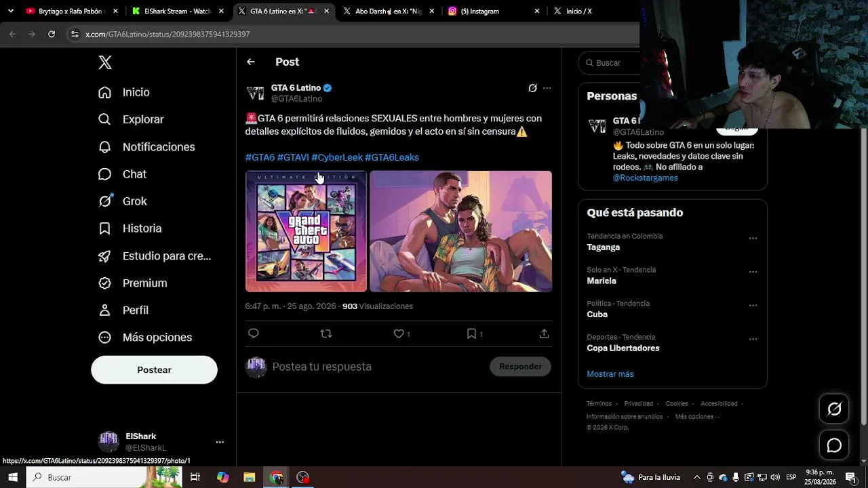Expand the hidden system tray icons
Screen dimensions: 868x488
[x=696, y=477]
